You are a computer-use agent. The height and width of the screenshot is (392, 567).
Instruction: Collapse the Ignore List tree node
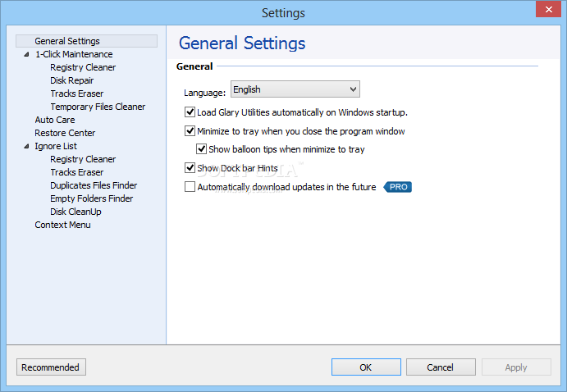(x=26, y=146)
